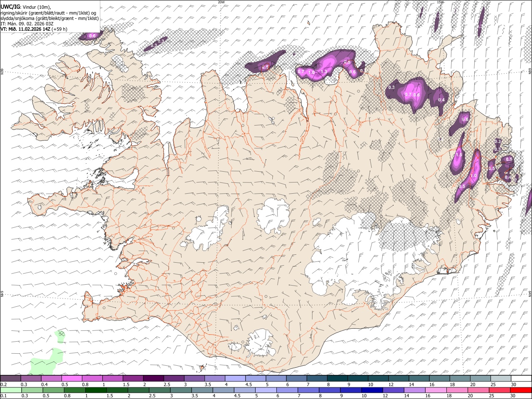Click the '0.1' number under lower legend
This screenshot has height=399, width=532.
[x=3, y=396]
